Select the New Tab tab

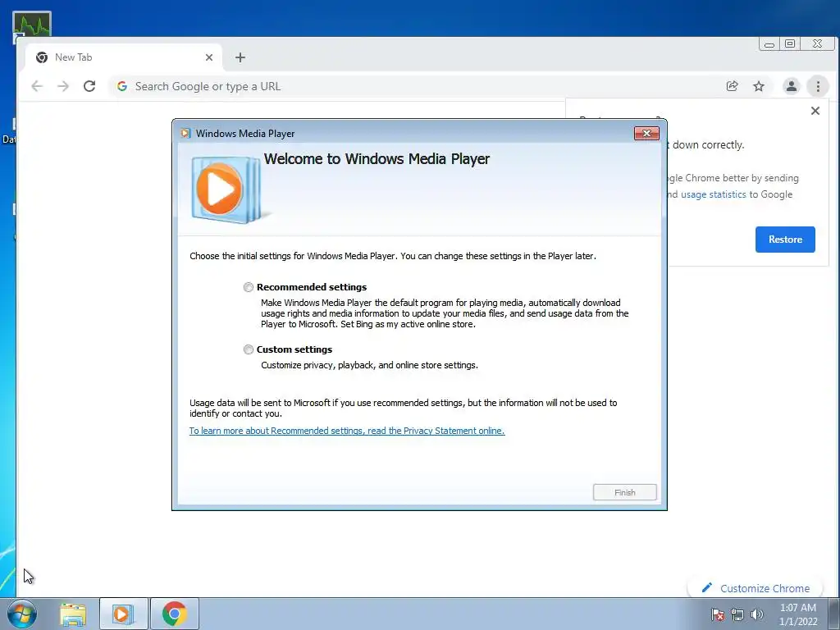coord(123,57)
